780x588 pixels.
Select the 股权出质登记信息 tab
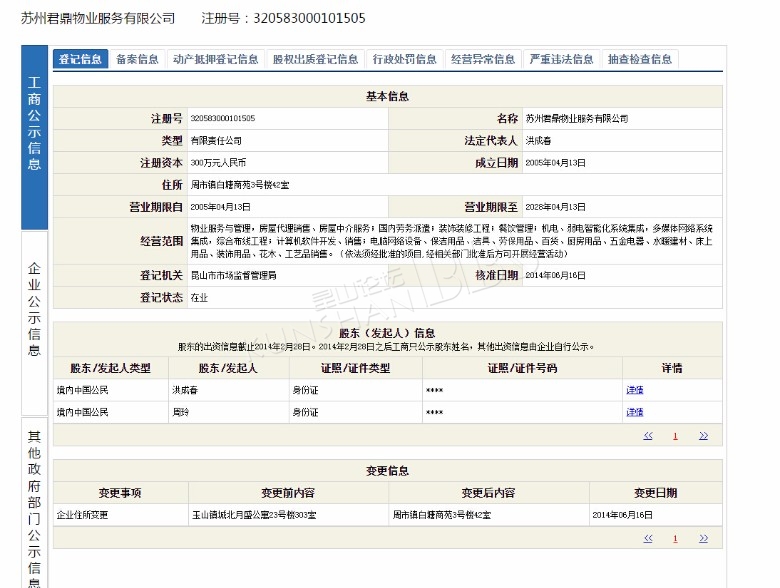coord(315,59)
